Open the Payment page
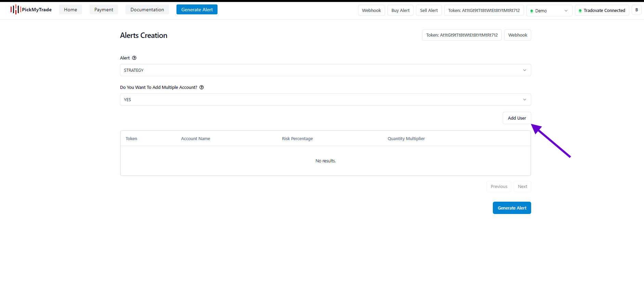 tap(104, 10)
